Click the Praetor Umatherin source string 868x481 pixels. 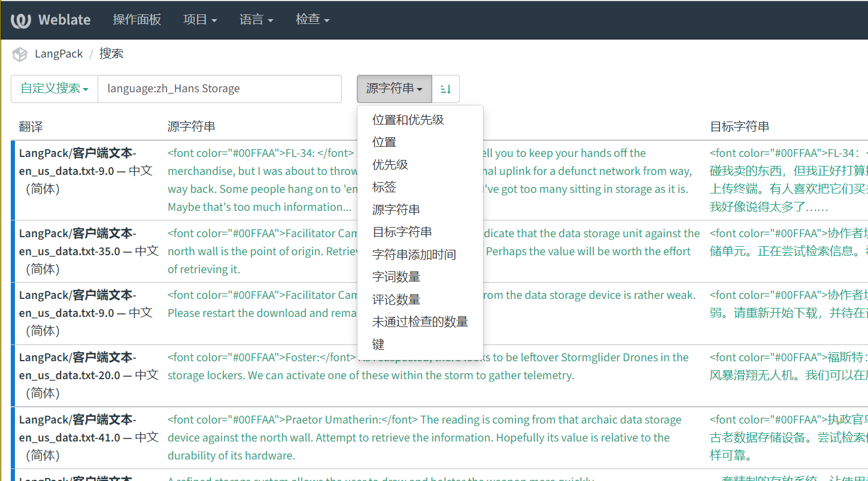(x=424, y=437)
